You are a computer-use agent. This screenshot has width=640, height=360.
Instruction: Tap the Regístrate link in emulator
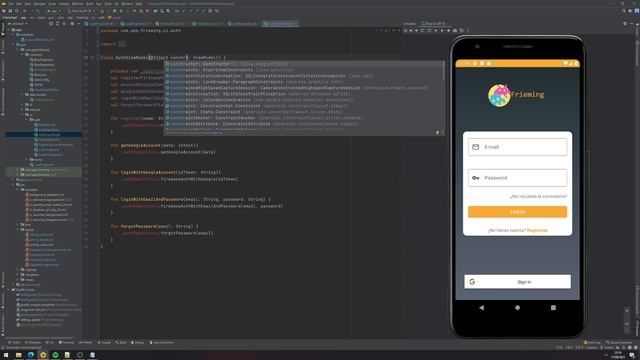[537, 231]
